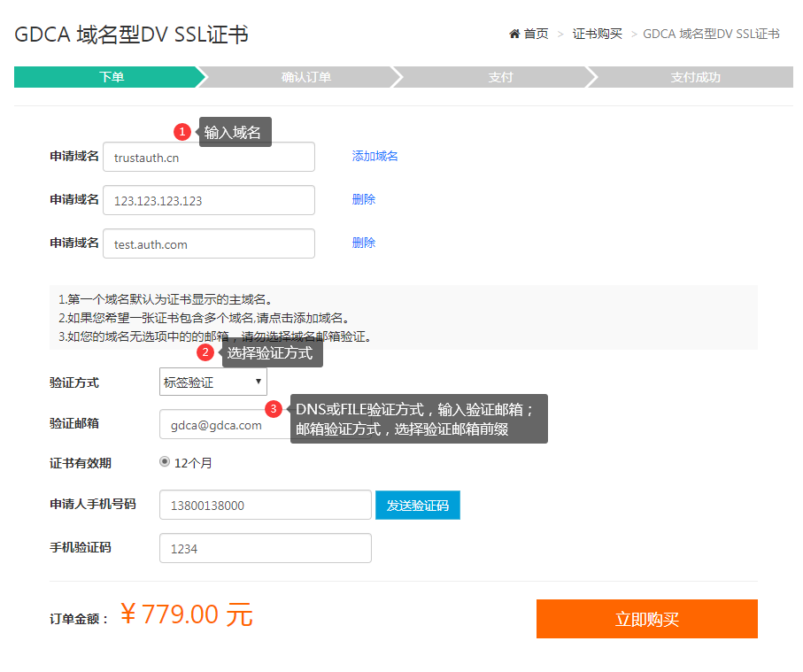Open the 验证方式 dropdown
Screen dimensions: 803x672
coord(213,382)
